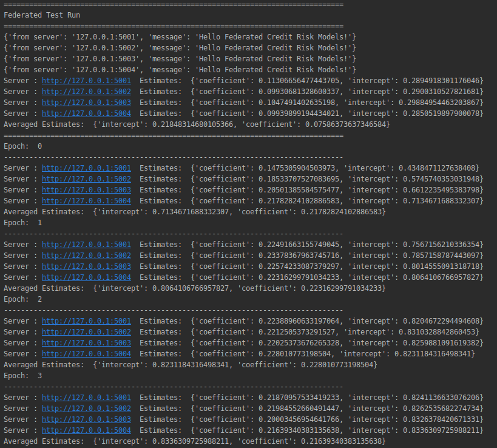Image resolution: width=497 pixels, height=448 pixels.
Task: Click the 127.0.0.1:5004 link under Epoch 0
Action: coord(86,200)
